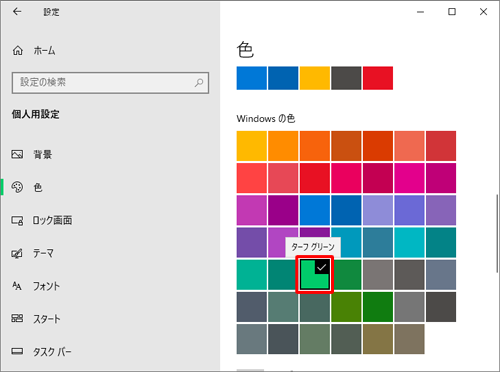Go back using the arrow beside 設定

click(x=17, y=12)
